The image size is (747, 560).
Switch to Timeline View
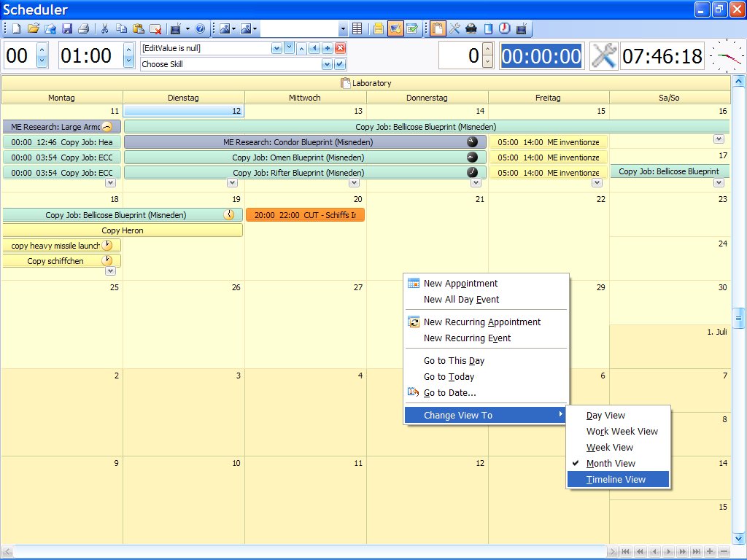click(619, 480)
